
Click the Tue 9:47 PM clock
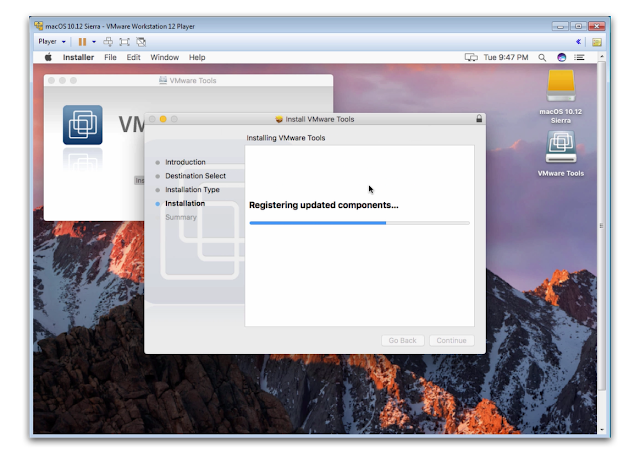pos(506,57)
